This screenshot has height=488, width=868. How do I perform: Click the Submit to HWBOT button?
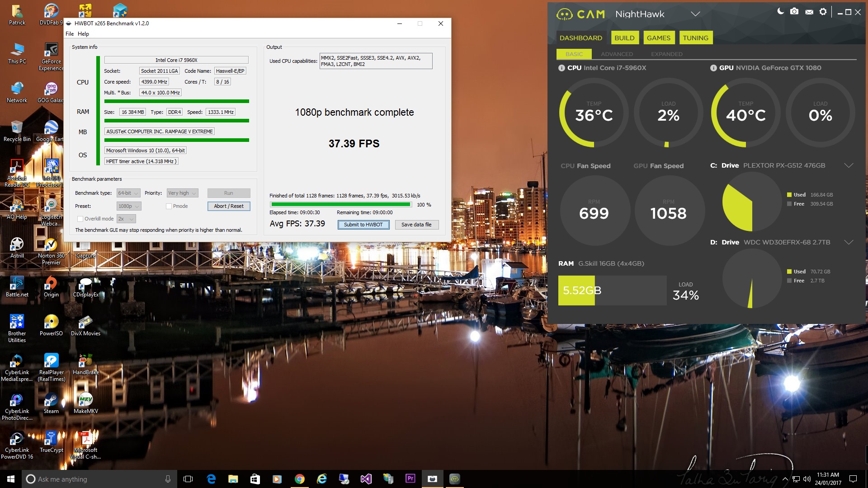coord(363,225)
